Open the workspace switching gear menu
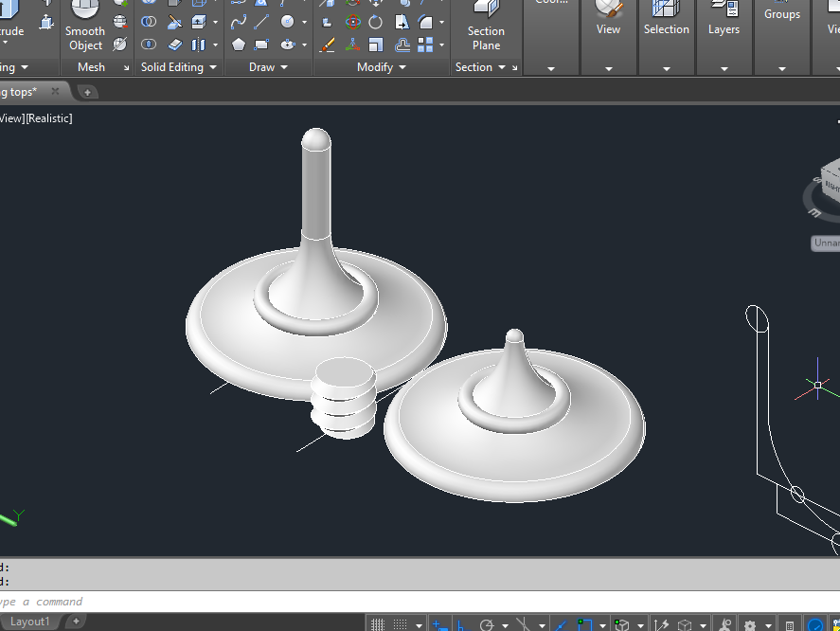The height and width of the screenshot is (631, 840). [x=750, y=625]
